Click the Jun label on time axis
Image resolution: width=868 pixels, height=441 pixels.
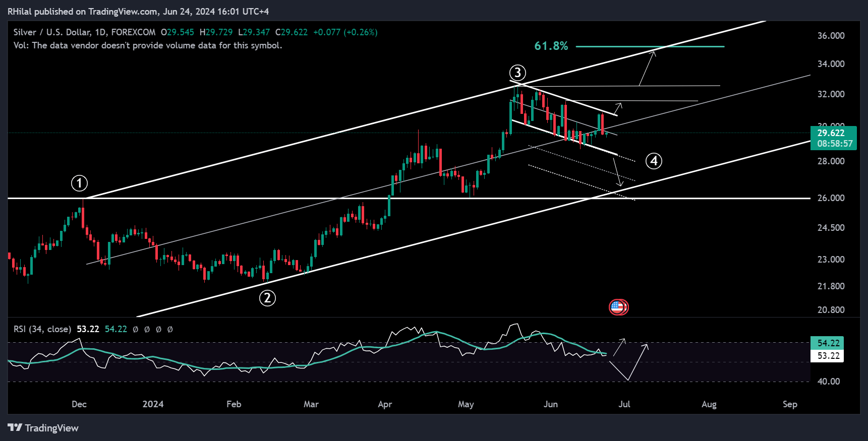click(550, 404)
